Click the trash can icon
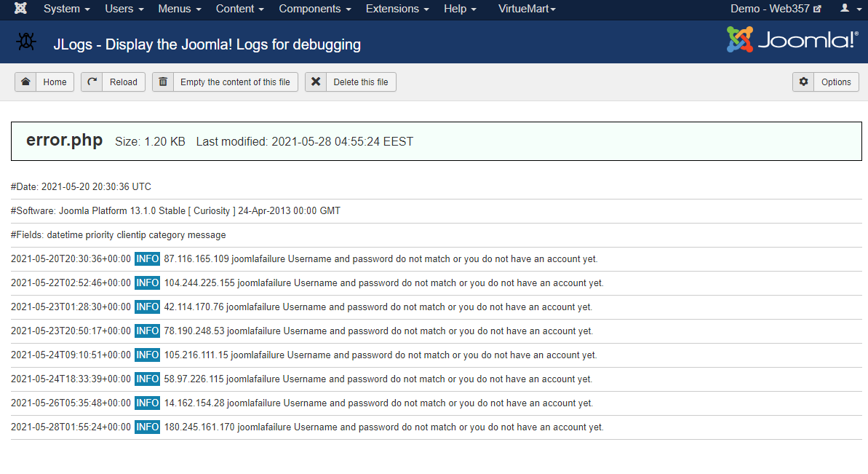This screenshot has width=868, height=474. click(163, 82)
